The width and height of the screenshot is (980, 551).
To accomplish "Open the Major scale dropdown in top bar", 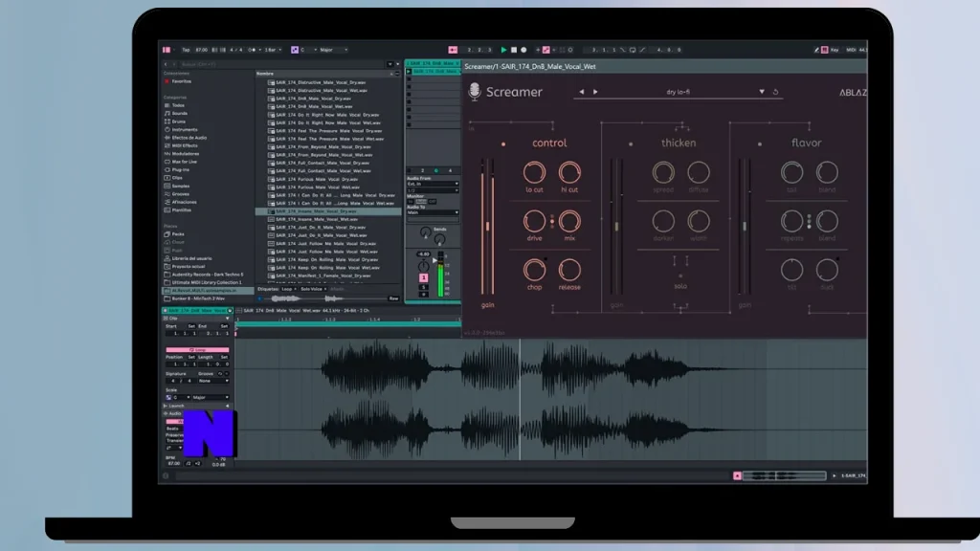I will tap(334, 50).
